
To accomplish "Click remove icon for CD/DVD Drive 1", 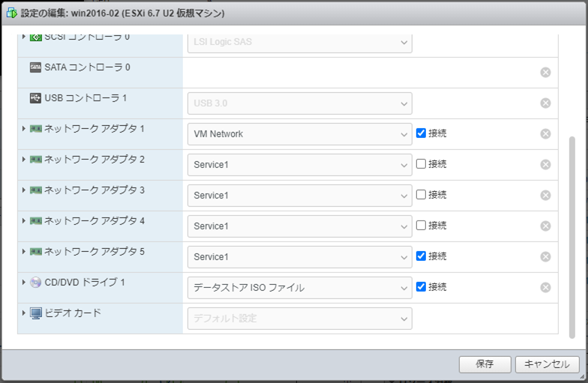I will (545, 287).
